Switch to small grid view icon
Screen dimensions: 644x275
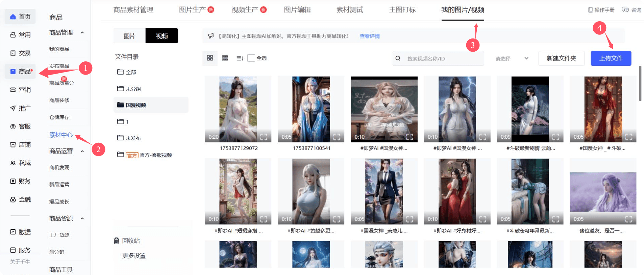coord(225,58)
